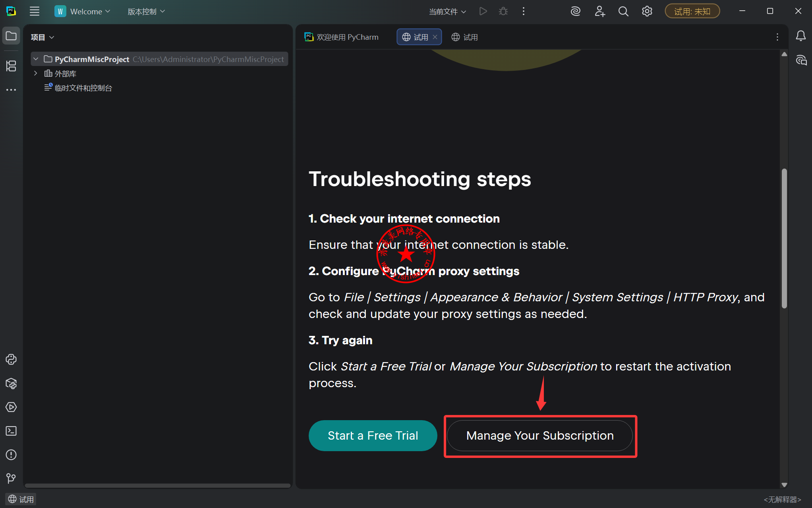
Task: Open the Python Packages tool window
Action: pos(11,384)
